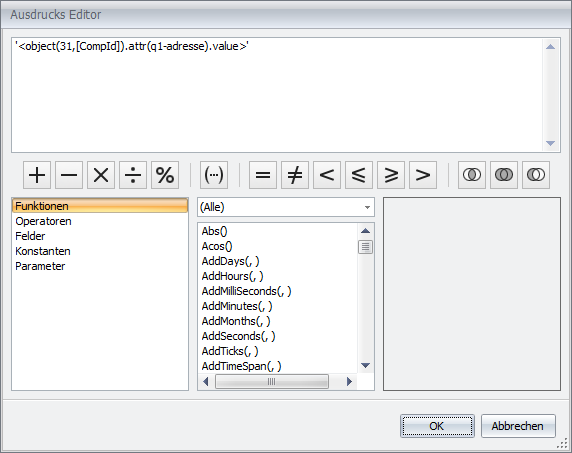Image resolution: width=572 pixels, height=453 pixels.
Task: Click the multiply operator button
Action: point(101,175)
